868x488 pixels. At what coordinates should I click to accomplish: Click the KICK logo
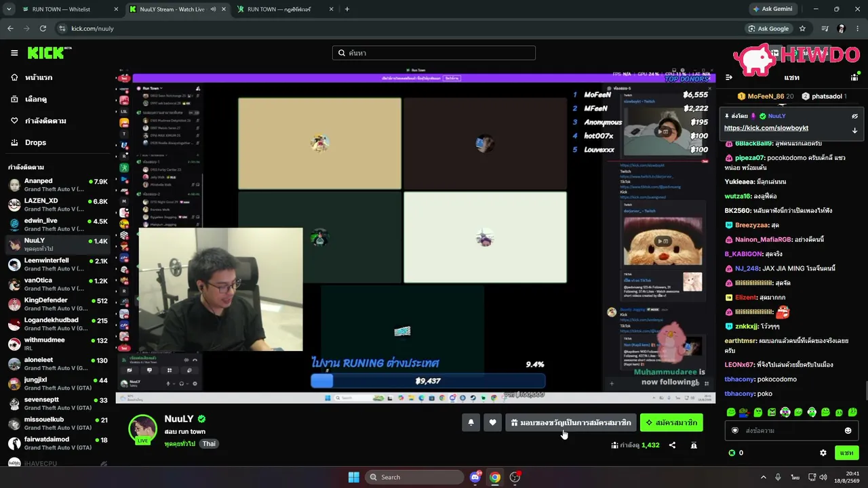[x=50, y=53]
